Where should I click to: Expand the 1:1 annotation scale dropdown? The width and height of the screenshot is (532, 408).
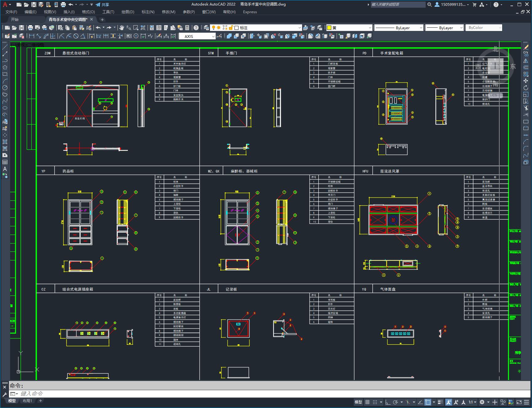coord(472,402)
